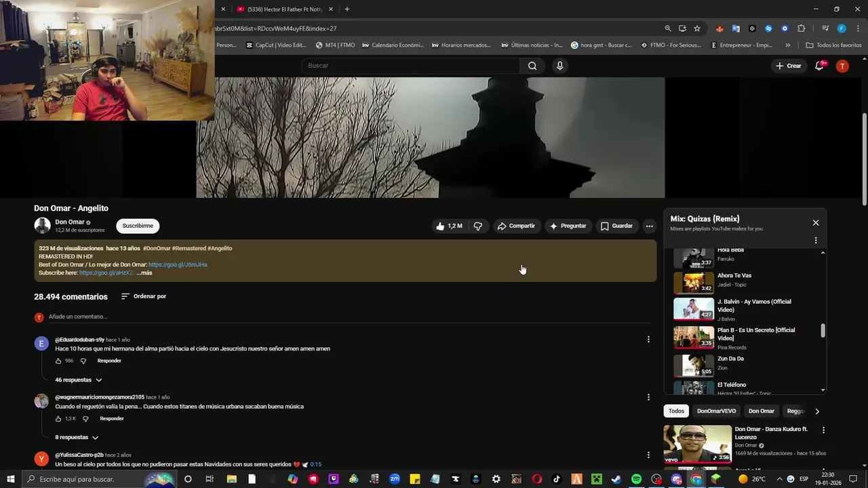Select Hola Beba playlist thumbnail
This screenshot has height=488, width=868.
click(x=694, y=258)
